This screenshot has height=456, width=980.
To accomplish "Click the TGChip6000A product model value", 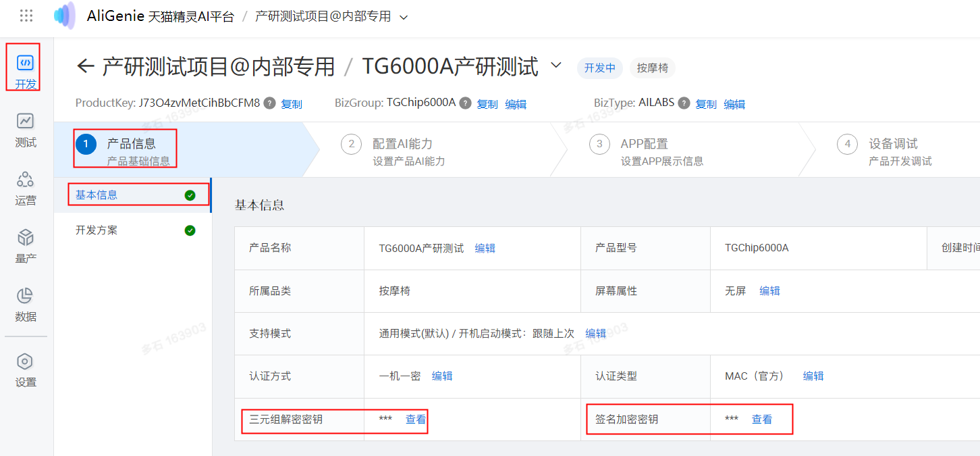I will (757, 248).
